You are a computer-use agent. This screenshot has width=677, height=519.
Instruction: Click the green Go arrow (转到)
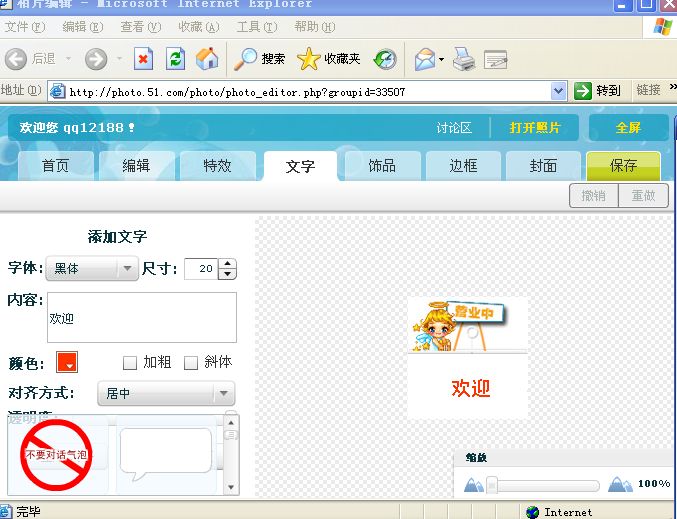582,91
